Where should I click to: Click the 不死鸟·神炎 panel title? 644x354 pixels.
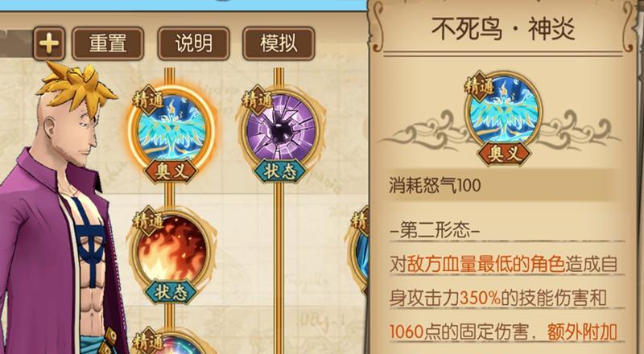tap(503, 29)
